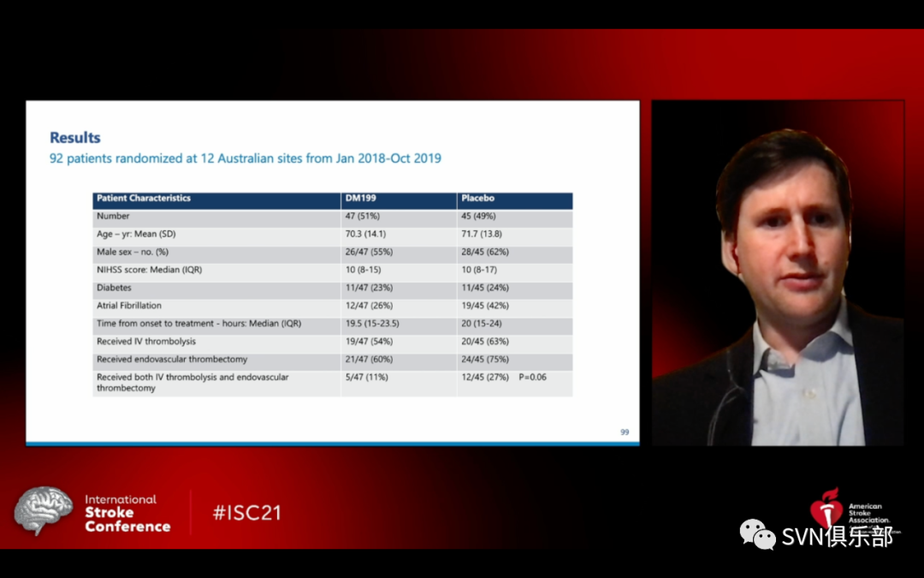Viewport: 924px width, 578px height.
Task: Click the 'Age – yr: Mean (SD)' row label
Action: 136,234
